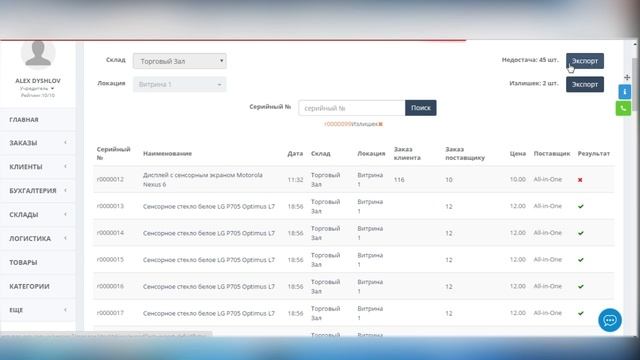The height and width of the screenshot is (360, 640).
Task: Expand the ЗАКАЗЫ sidebar menu
Action: (x=38, y=143)
